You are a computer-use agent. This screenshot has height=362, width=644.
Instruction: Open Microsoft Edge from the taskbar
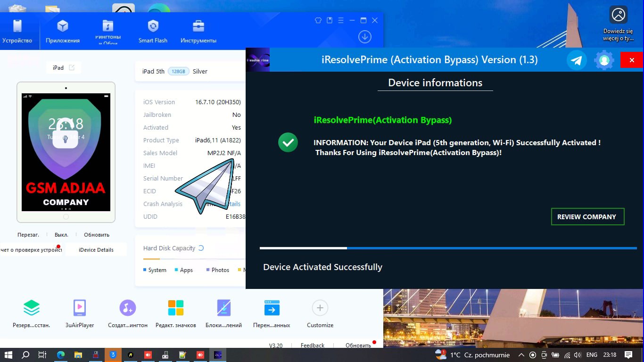tap(61, 355)
